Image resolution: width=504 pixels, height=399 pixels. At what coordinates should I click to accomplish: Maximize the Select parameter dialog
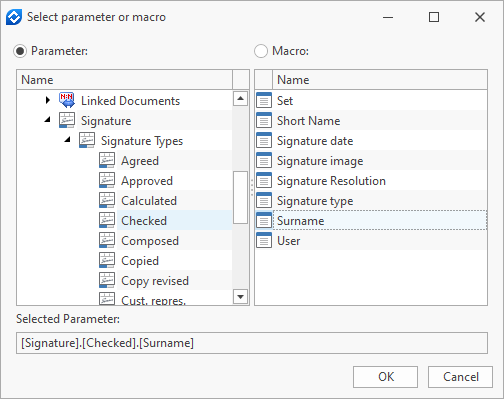434,17
